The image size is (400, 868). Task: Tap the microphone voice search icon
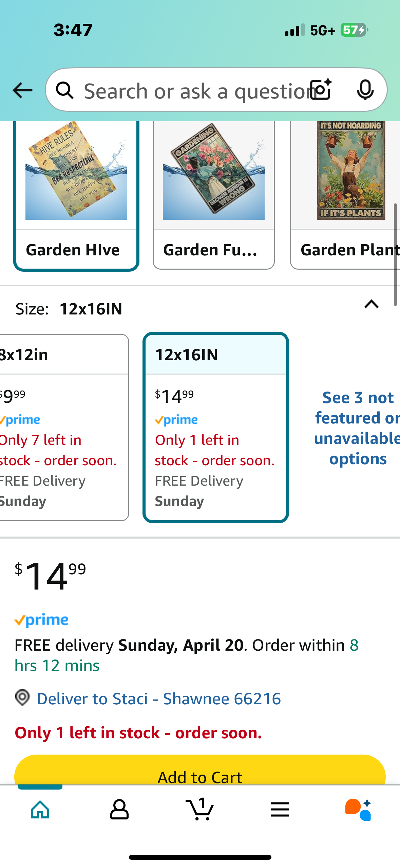[x=365, y=90]
